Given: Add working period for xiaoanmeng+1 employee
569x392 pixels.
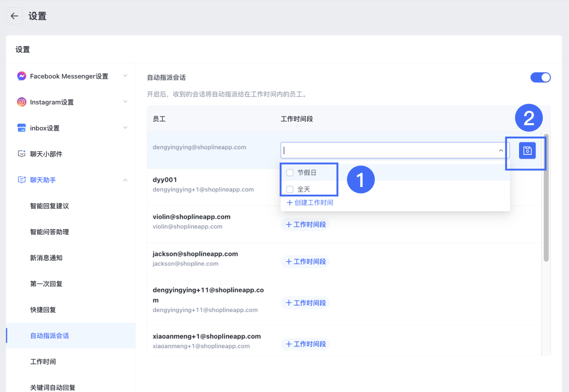Looking at the screenshot, I should tap(305, 344).
